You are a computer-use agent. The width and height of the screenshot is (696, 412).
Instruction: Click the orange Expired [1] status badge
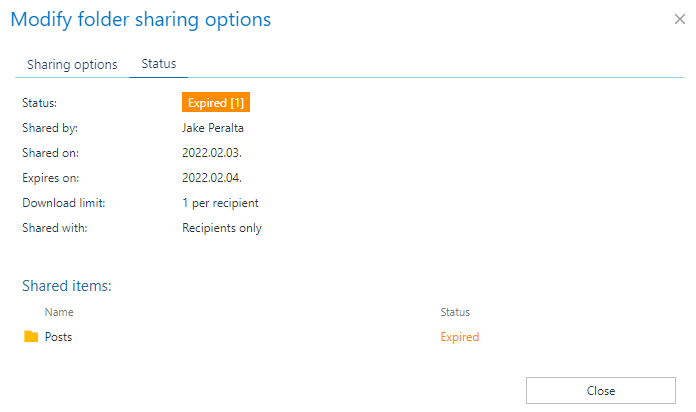tap(216, 102)
